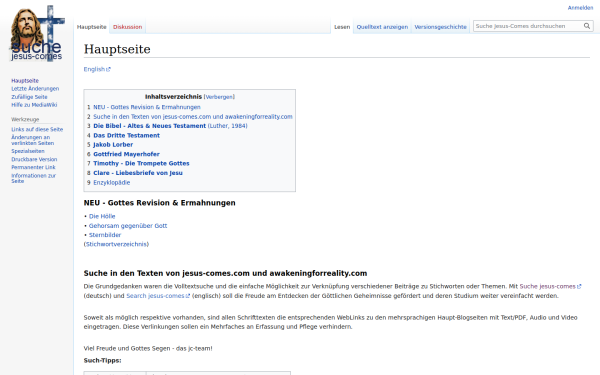Open Permanenter Link in sidebar
Viewport: 600px width, 375px height.
[33, 167]
